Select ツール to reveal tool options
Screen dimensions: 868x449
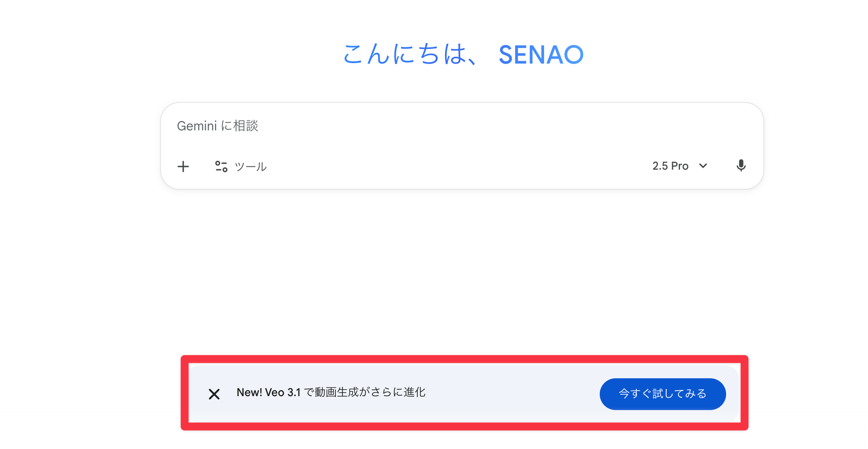[250, 166]
